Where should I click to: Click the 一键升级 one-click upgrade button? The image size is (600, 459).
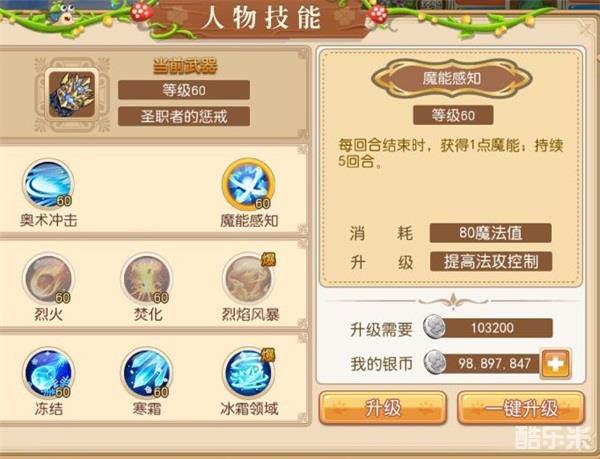pyautogui.click(x=521, y=408)
